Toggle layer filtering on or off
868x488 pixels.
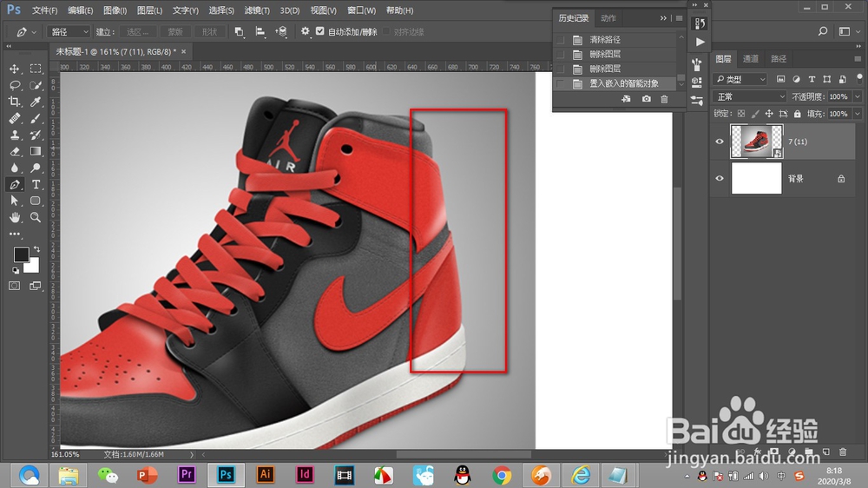pyautogui.click(x=859, y=78)
